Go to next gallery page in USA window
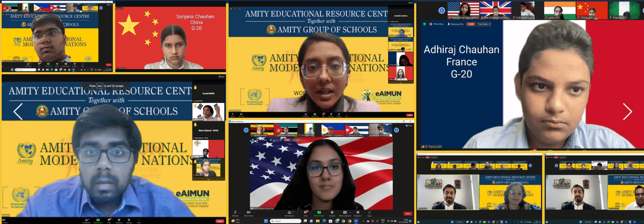The image size is (644, 224). [397, 130]
